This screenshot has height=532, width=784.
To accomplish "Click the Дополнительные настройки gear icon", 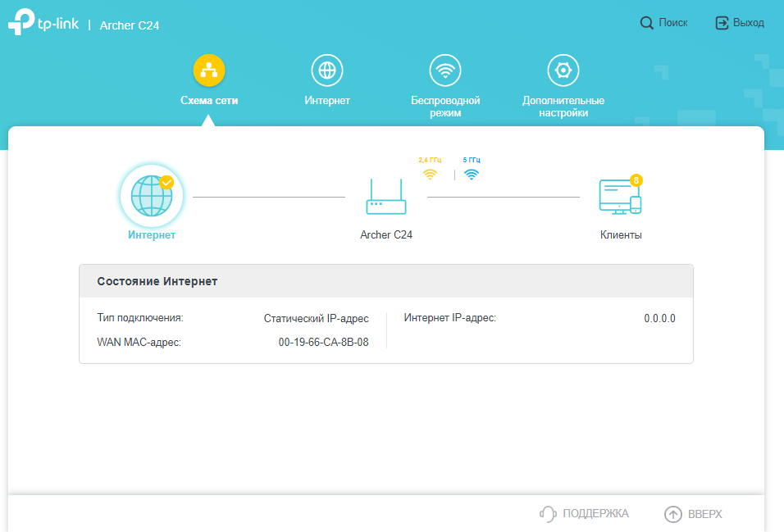I will click(x=563, y=70).
